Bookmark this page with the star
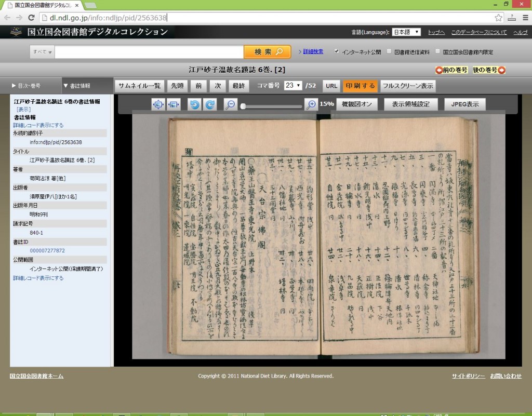Screen dimensions: 532x416 pyautogui.click(x=498, y=18)
